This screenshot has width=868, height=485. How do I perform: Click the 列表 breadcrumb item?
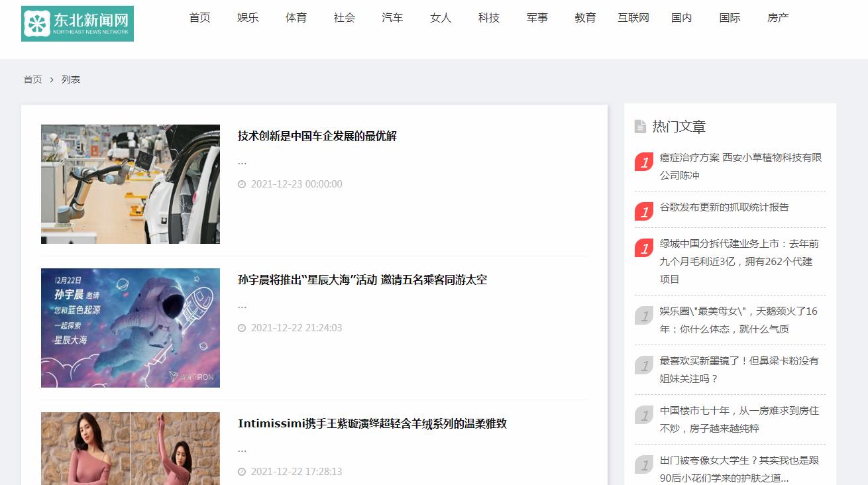coord(71,80)
